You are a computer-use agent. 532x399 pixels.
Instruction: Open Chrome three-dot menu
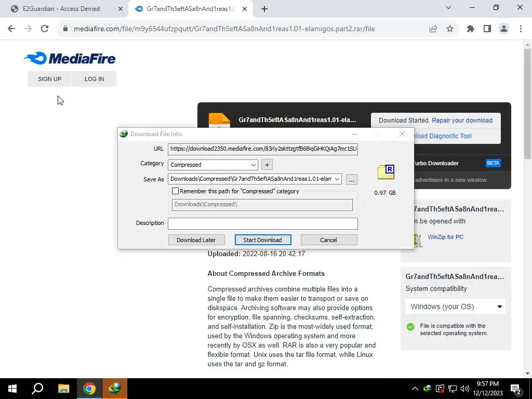[521, 29]
